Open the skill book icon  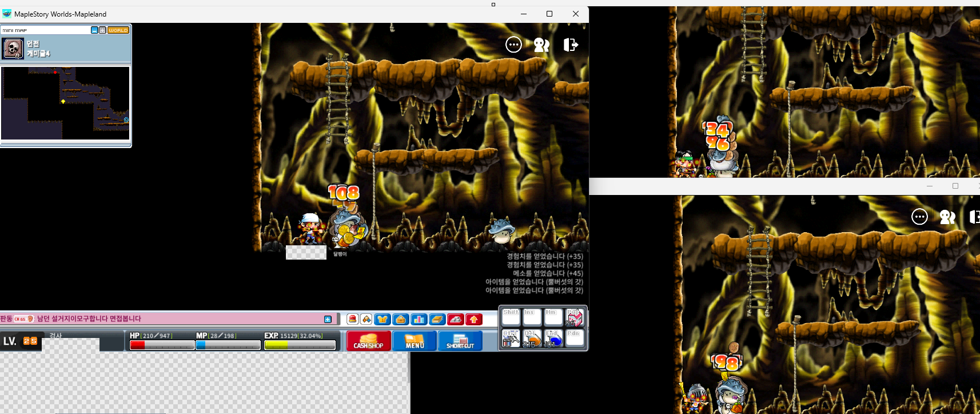click(x=437, y=319)
